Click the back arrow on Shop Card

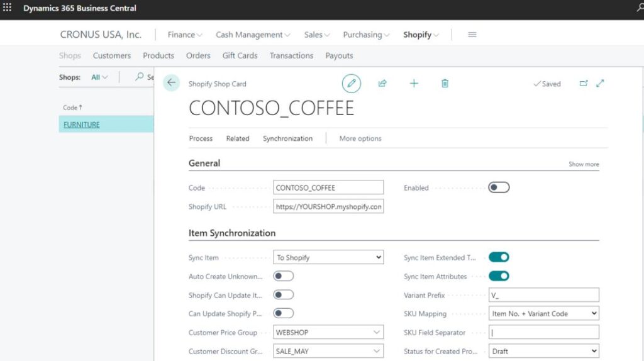pos(171,83)
